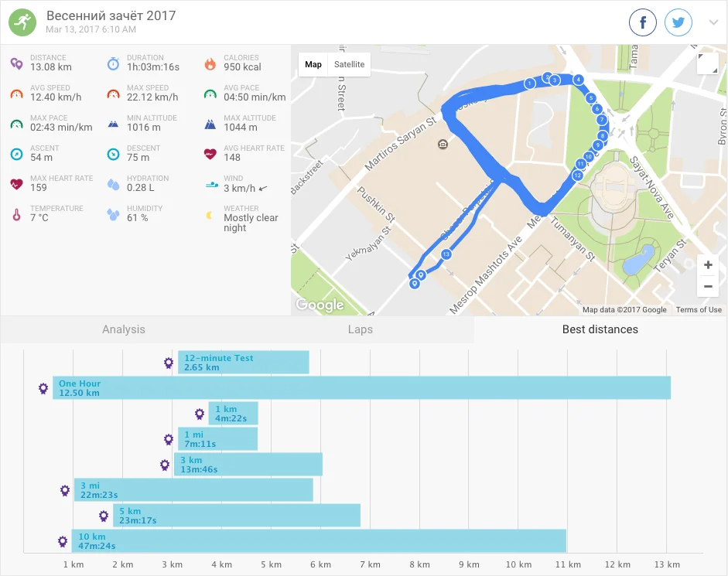The width and height of the screenshot is (728, 576).
Task: Open the Laps tab
Action: pyautogui.click(x=361, y=329)
